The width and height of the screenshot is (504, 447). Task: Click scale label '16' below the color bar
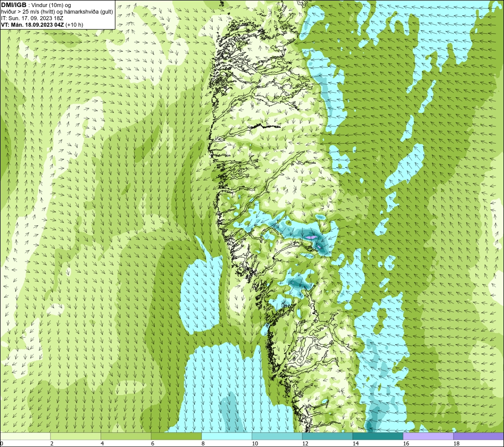pos(406,444)
